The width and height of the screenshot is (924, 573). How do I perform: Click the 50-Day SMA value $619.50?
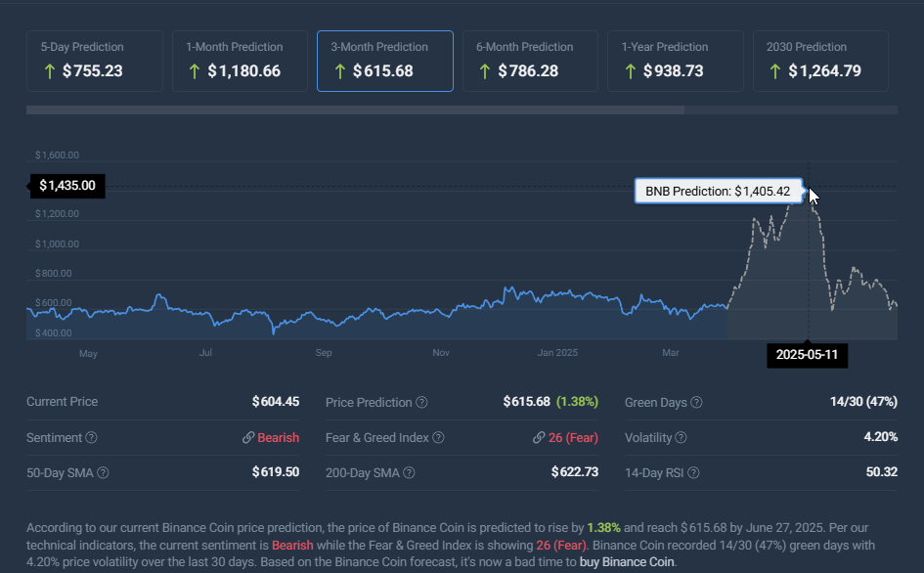[275, 472]
